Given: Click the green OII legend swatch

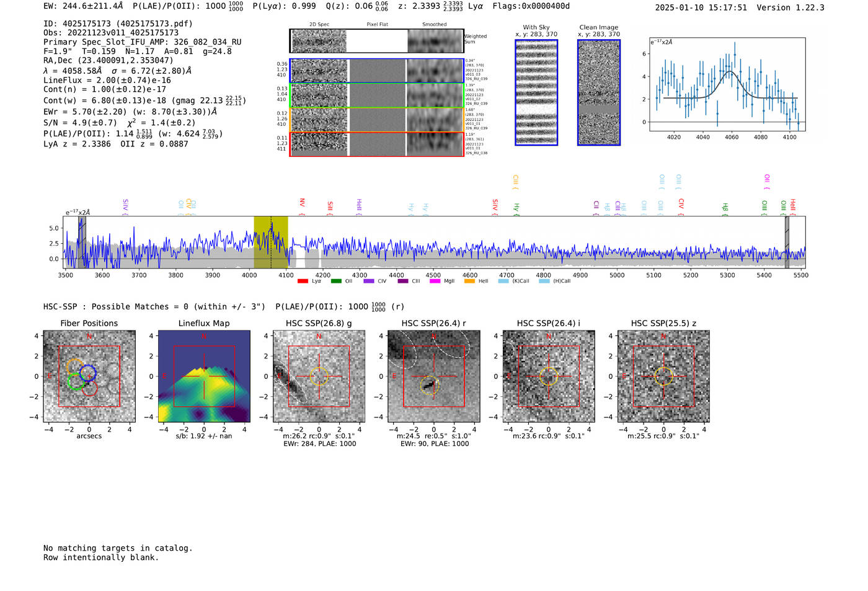Looking at the screenshot, I should [x=336, y=282].
